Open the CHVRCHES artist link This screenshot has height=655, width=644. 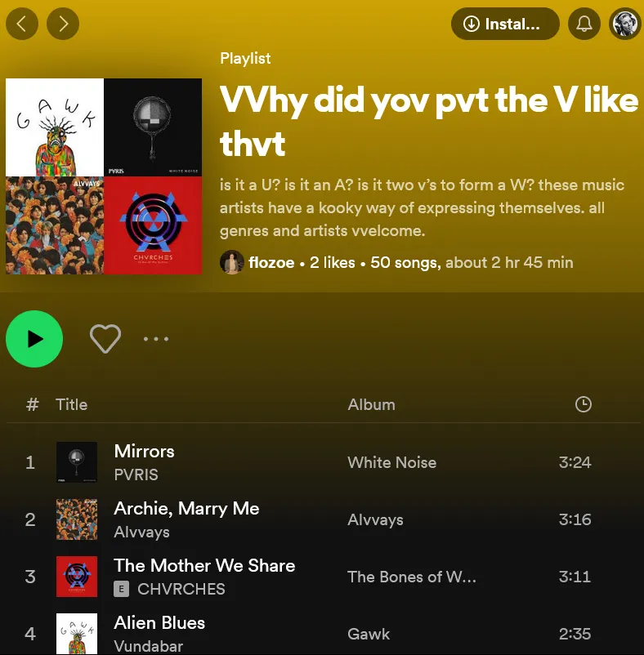181,589
